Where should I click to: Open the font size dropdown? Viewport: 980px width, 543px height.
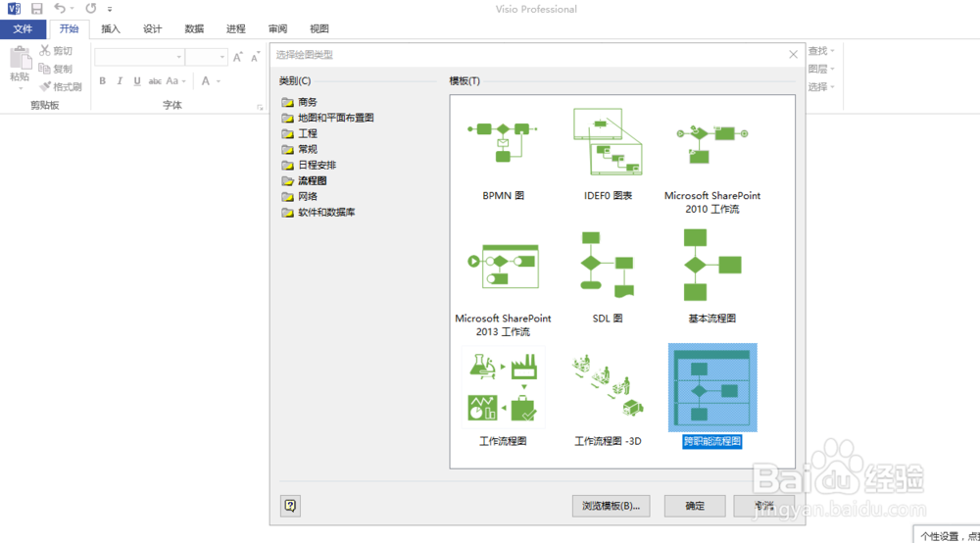[x=221, y=57]
